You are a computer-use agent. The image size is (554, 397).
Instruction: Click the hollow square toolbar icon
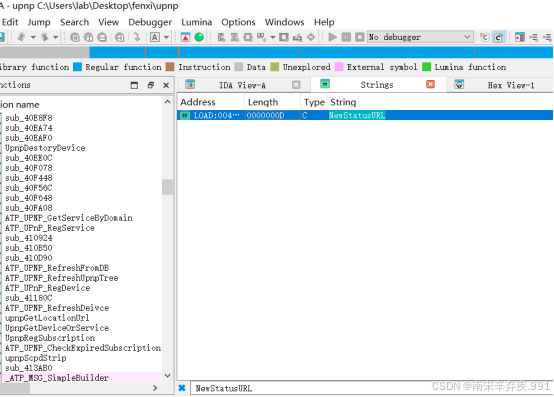tap(284, 37)
